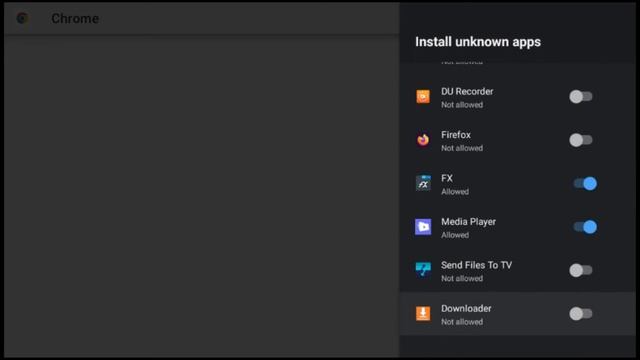Click the DU Recorder app icon
The width and height of the screenshot is (640, 360).
[423, 97]
